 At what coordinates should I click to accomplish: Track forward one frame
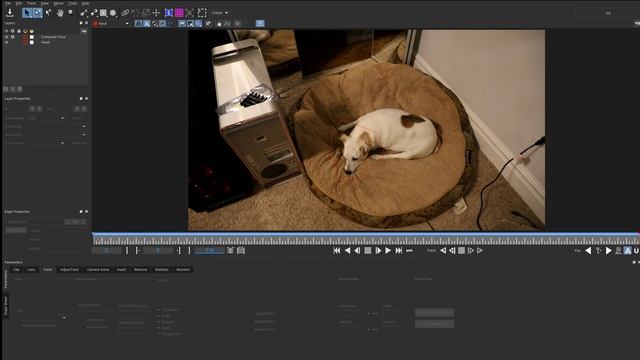[471, 251]
